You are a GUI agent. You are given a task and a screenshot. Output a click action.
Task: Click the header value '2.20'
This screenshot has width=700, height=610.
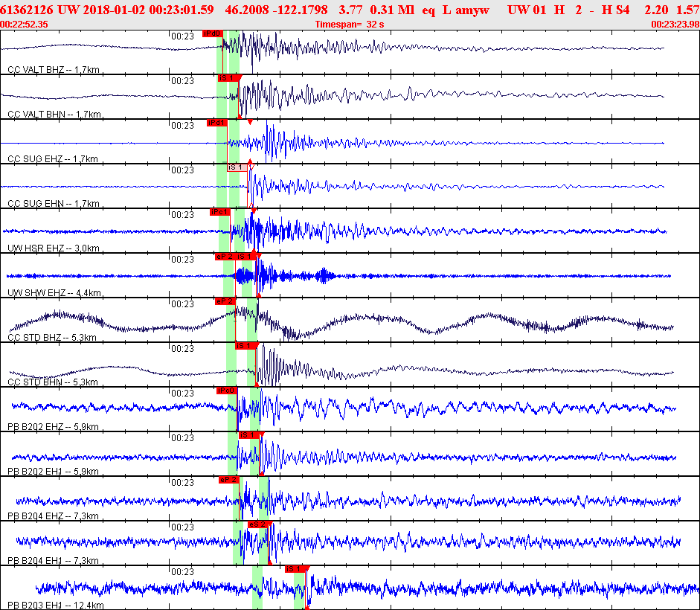click(x=656, y=10)
